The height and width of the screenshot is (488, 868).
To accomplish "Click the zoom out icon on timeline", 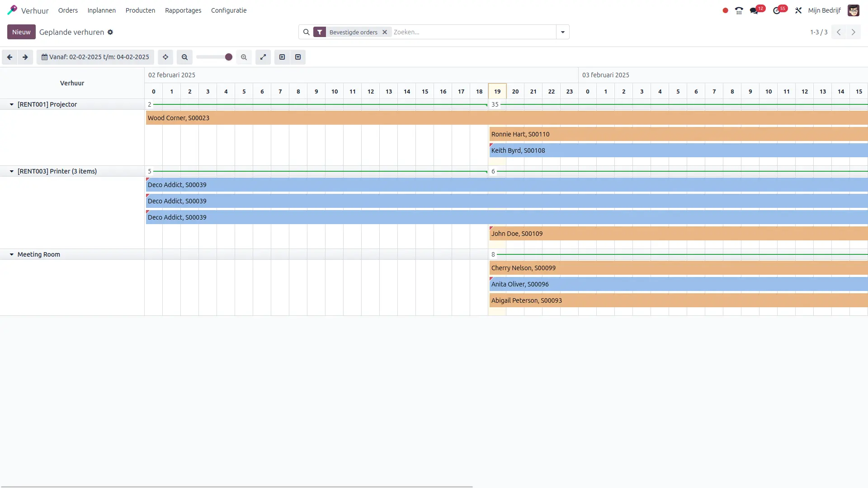I will pos(185,56).
